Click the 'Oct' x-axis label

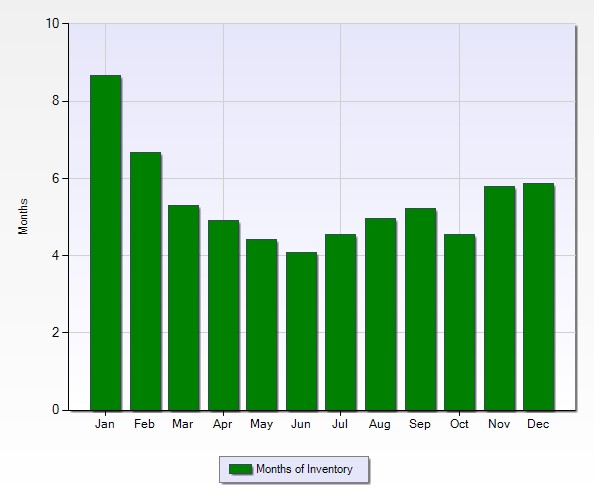click(459, 424)
